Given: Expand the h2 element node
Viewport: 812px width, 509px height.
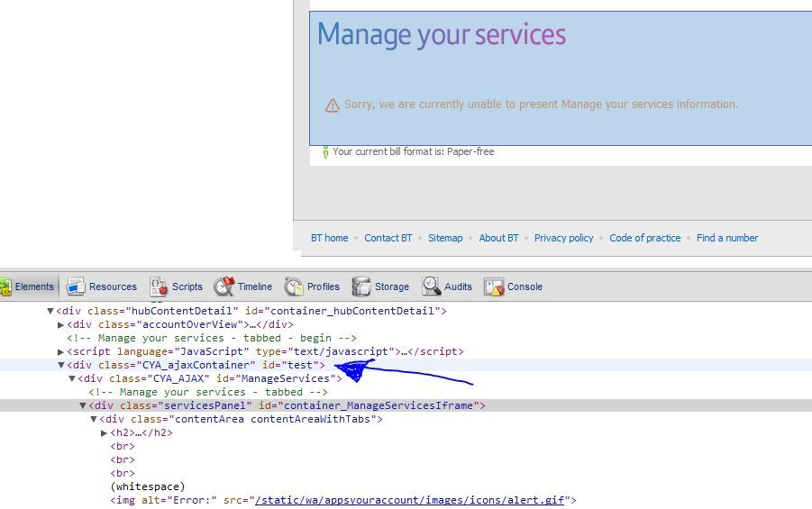Looking at the screenshot, I should click(x=105, y=433).
